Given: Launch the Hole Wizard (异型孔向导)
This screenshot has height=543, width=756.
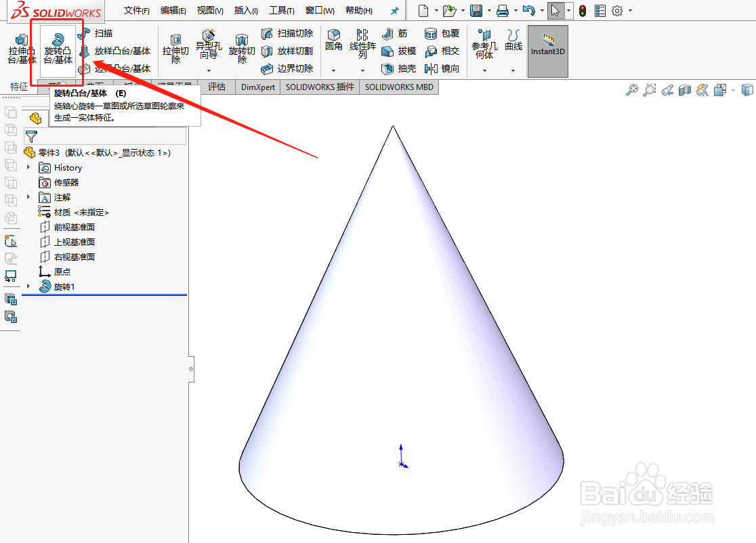Looking at the screenshot, I should tap(209, 44).
